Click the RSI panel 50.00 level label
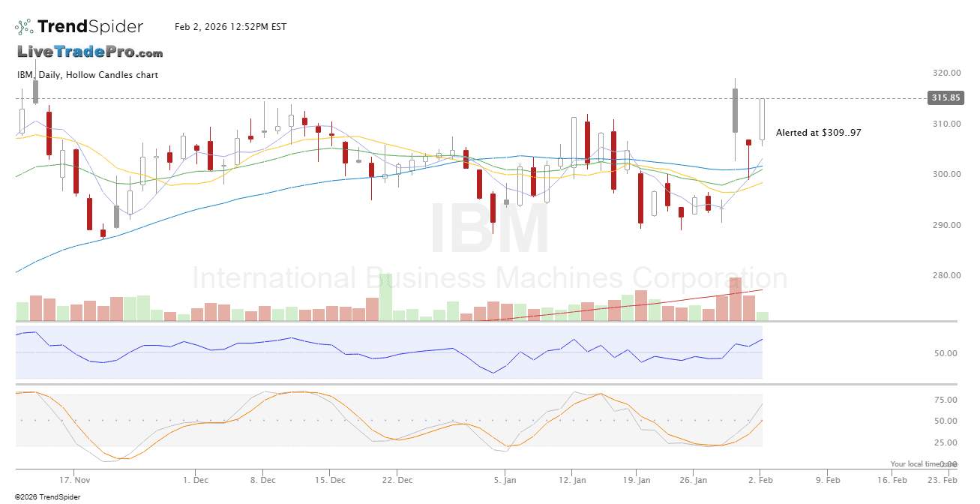This screenshot has width=980, height=504. [x=946, y=353]
